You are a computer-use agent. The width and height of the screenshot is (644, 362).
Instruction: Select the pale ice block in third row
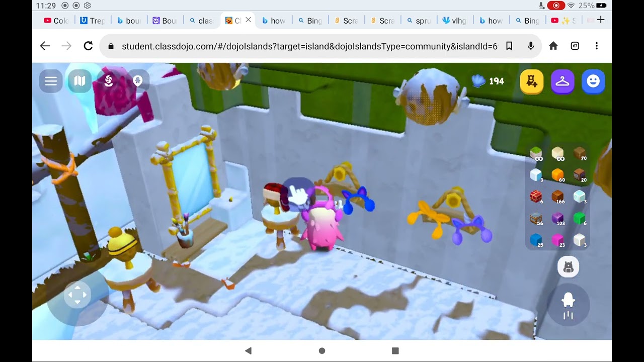[580, 197]
